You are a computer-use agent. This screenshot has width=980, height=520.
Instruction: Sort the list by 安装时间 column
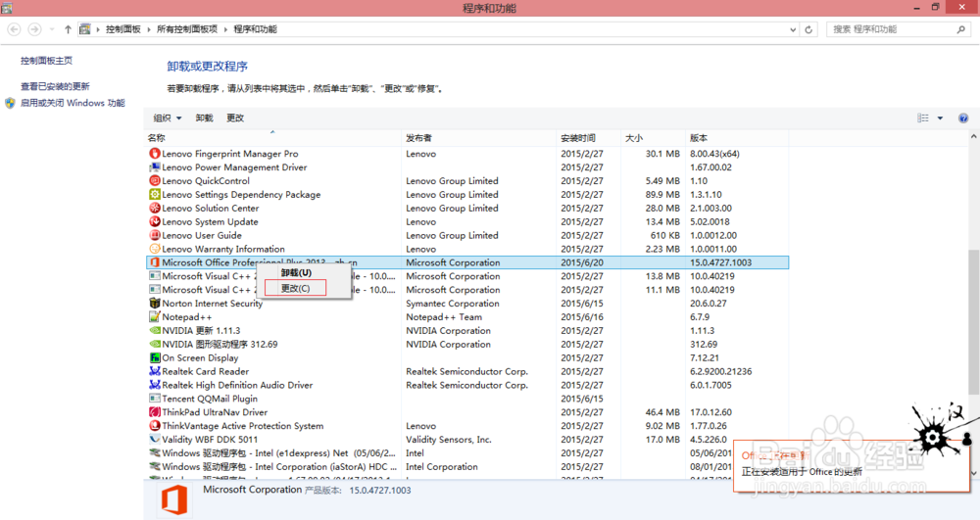pos(589,138)
